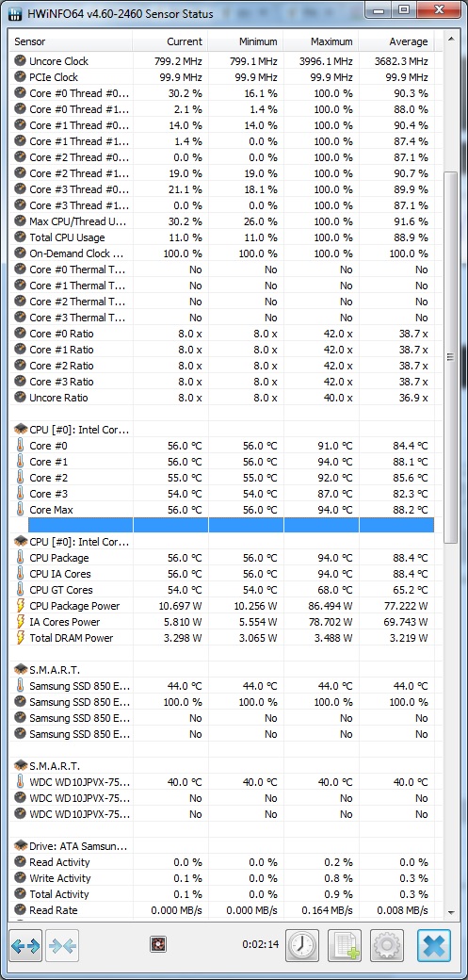Reset the clock timer button

(302, 946)
